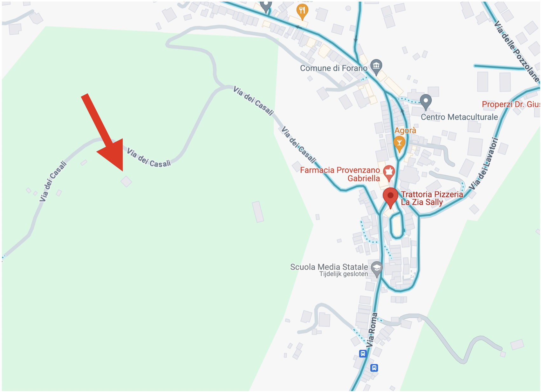
Task: Select the Centro Metaculturale gray location pin
Action: 426,101
